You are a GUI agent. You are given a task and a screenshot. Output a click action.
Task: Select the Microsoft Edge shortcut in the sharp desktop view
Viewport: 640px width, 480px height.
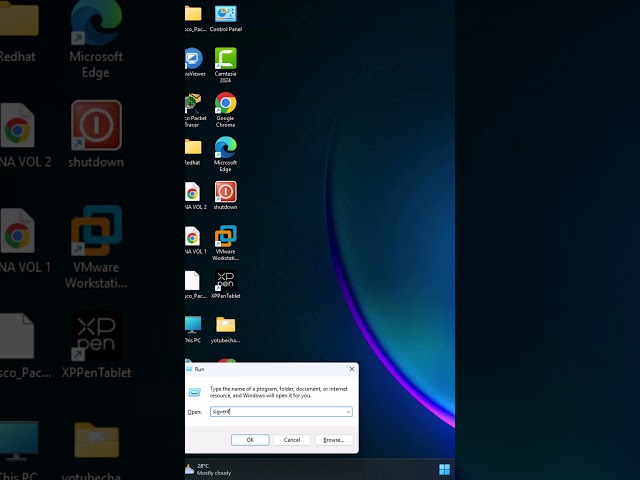click(226, 154)
